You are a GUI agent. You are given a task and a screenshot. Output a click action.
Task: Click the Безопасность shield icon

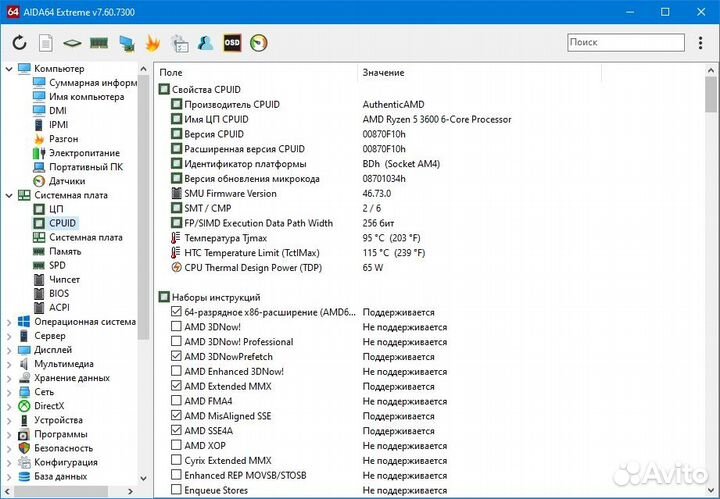tap(24, 448)
